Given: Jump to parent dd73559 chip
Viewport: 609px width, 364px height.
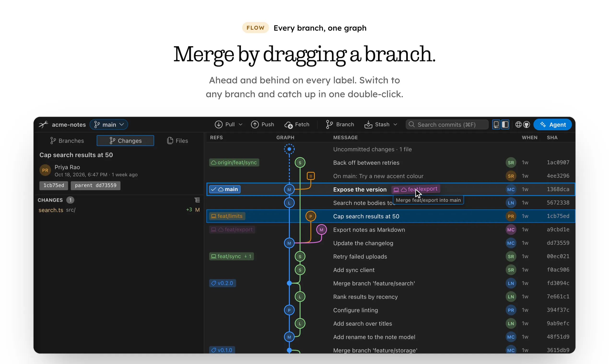Looking at the screenshot, I should click(95, 185).
